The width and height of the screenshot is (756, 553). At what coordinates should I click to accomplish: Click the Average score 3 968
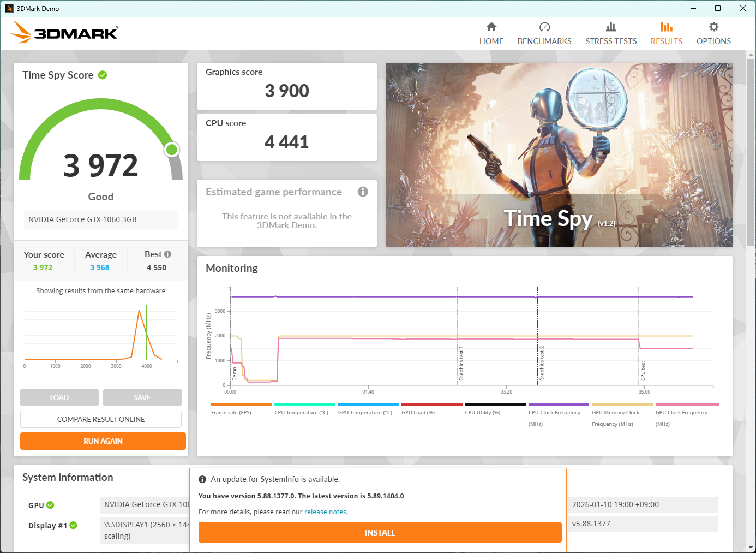click(100, 267)
